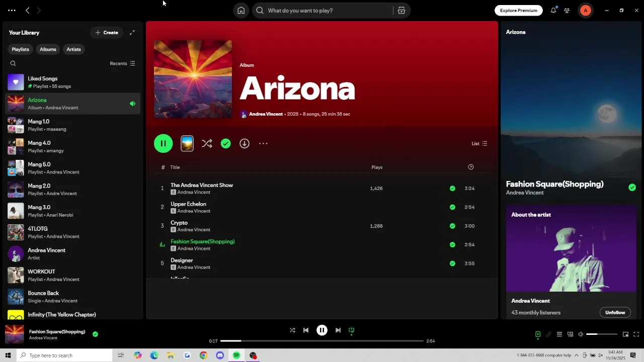644x362 pixels.
Task: Open the Arizona album cover art
Action: 193,79
